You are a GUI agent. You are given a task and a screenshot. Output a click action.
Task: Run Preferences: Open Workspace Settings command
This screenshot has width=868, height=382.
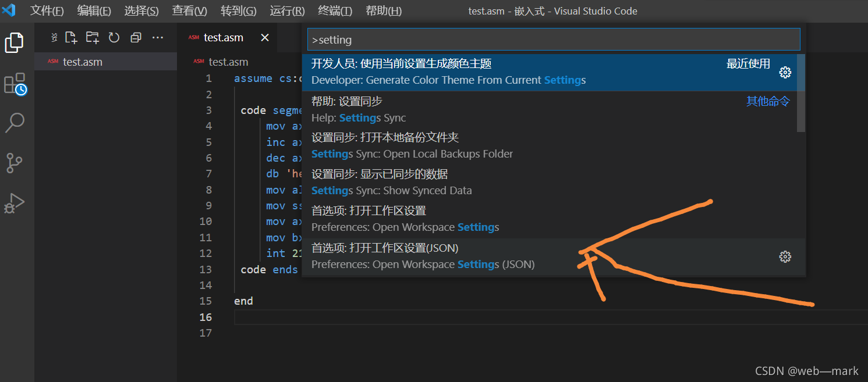click(550, 219)
